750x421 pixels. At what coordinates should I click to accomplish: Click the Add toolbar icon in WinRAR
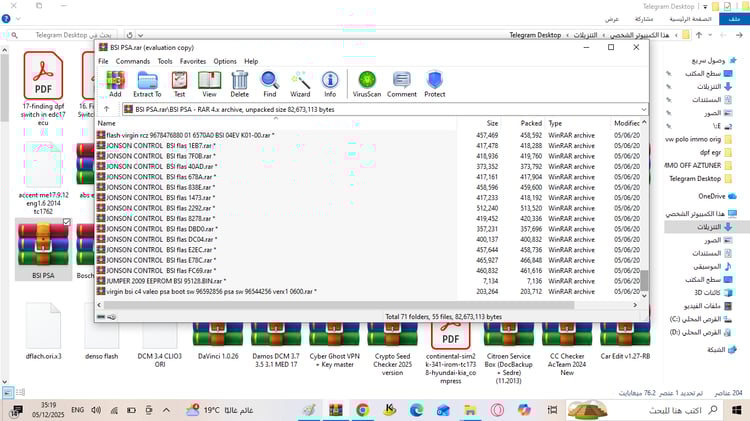coord(115,84)
